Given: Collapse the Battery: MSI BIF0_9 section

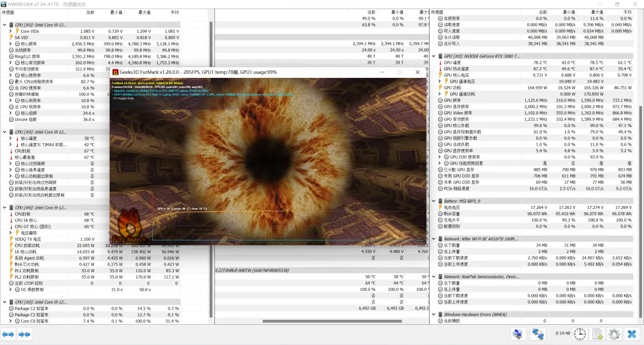Looking at the screenshot, I should (x=434, y=201).
